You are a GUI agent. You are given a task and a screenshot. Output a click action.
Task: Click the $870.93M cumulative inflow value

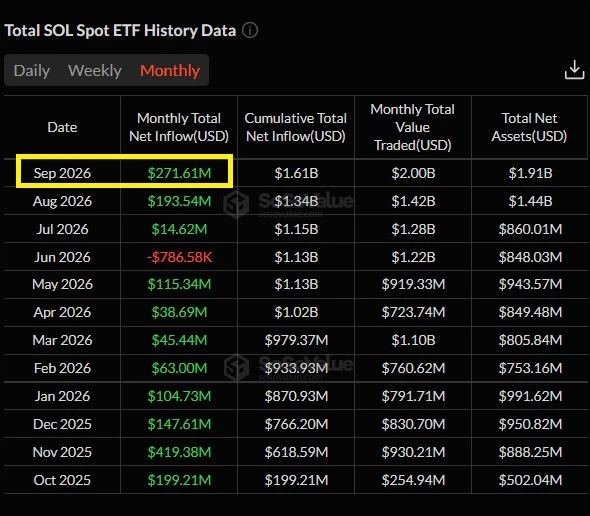coord(296,396)
